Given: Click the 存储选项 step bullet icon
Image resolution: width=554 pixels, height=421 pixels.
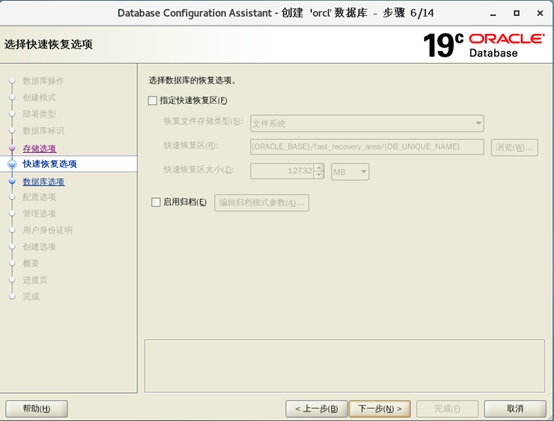Looking at the screenshot, I should (12, 148).
